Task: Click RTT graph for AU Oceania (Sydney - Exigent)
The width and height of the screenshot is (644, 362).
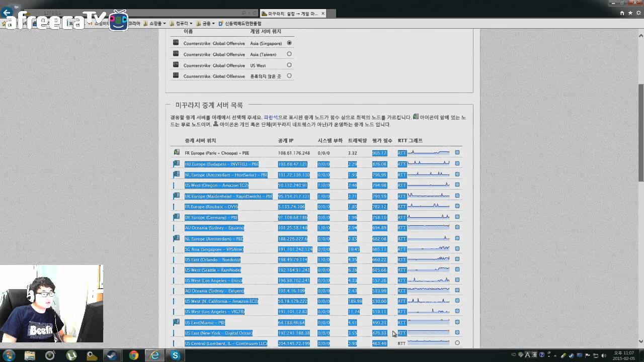Action: coord(429,290)
